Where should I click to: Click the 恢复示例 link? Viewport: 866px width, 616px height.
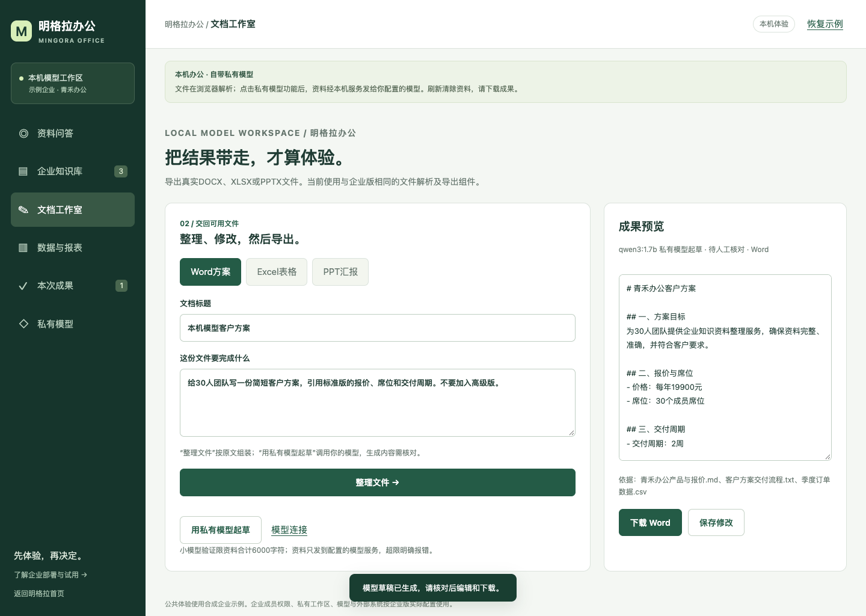(825, 24)
